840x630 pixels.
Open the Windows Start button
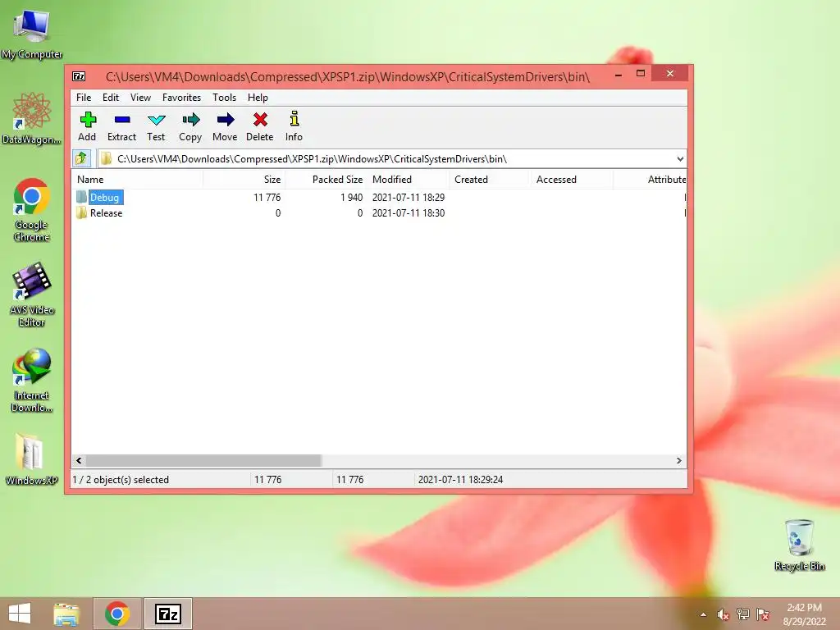click(x=20, y=614)
